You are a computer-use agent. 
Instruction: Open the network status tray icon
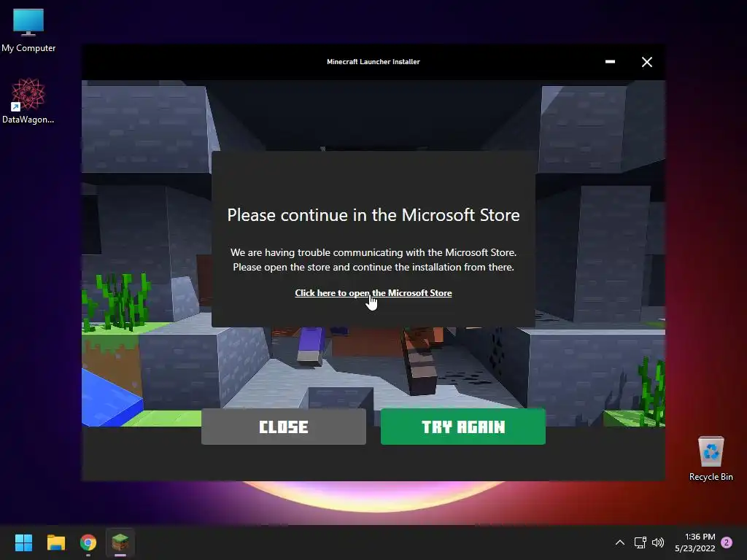click(640, 542)
